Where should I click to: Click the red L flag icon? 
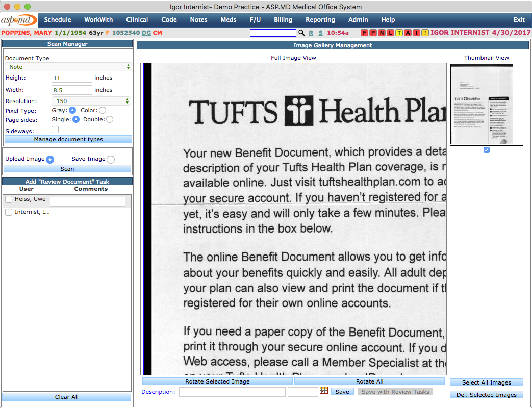(x=391, y=33)
